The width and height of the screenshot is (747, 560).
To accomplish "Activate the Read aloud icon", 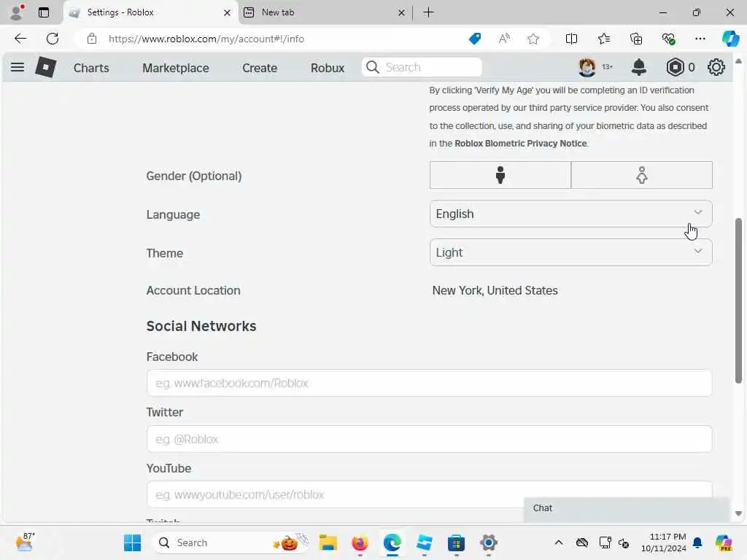I will pyautogui.click(x=504, y=39).
